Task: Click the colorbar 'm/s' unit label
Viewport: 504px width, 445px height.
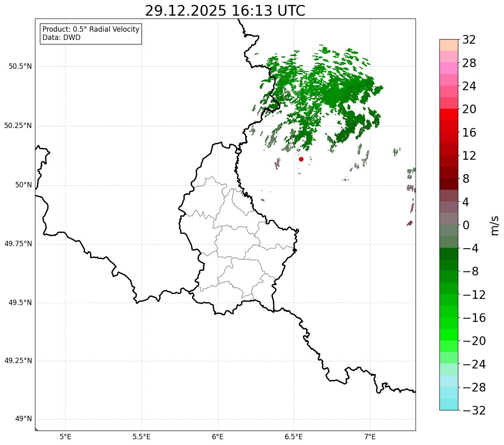Action: tap(495, 225)
